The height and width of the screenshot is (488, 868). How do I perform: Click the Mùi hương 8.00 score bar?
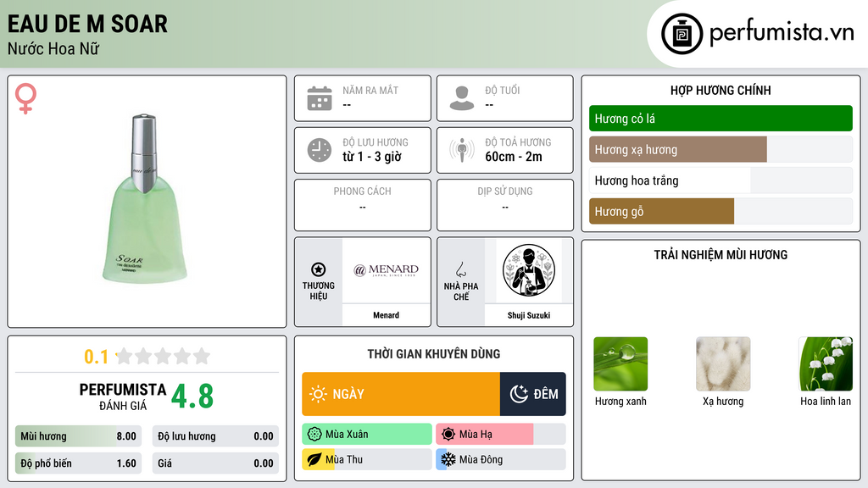(78, 436)
